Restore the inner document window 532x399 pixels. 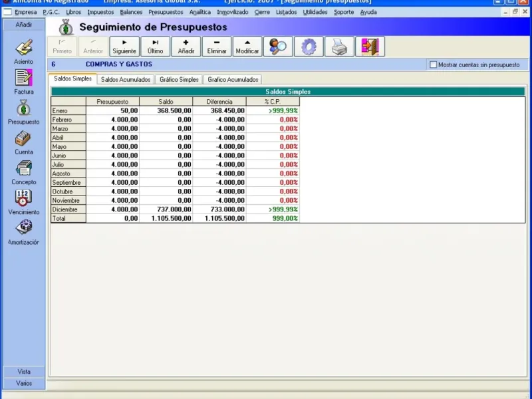[515, 12]
